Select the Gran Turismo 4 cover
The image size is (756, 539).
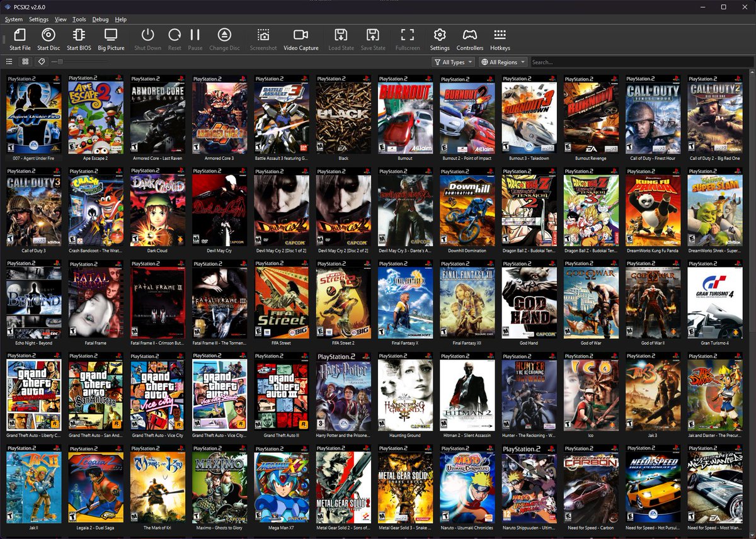coord(715,299)
